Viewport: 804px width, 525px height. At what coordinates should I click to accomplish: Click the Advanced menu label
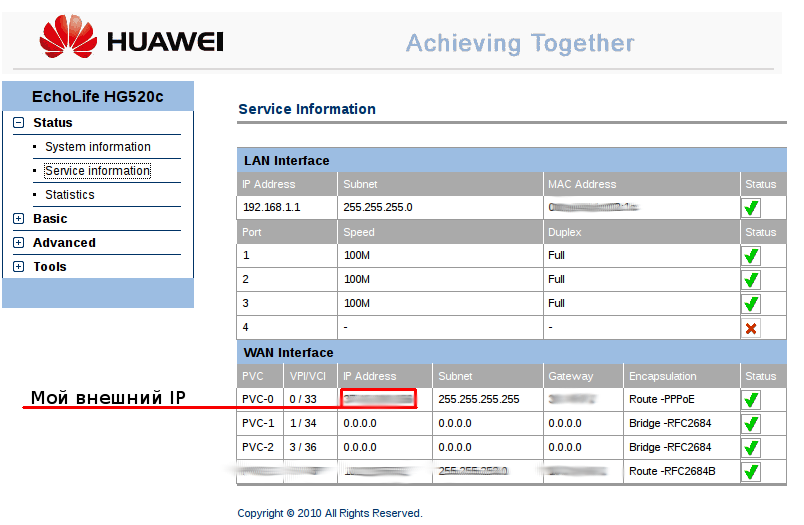click(64, 243)
